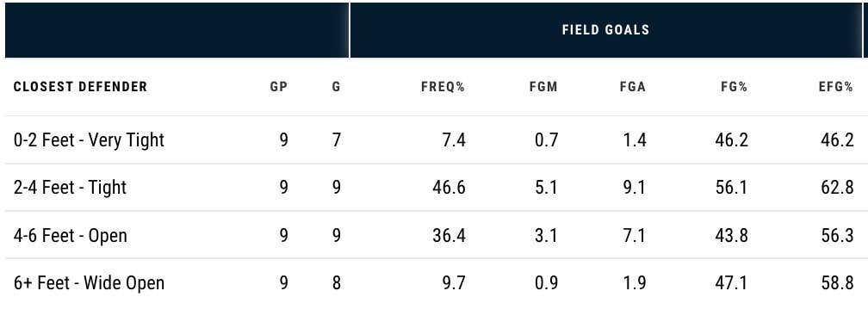Click the 7.4 FREQ% value for Very Tight
Viewport: 868px width, 322px height.
[x=454, y=140]
